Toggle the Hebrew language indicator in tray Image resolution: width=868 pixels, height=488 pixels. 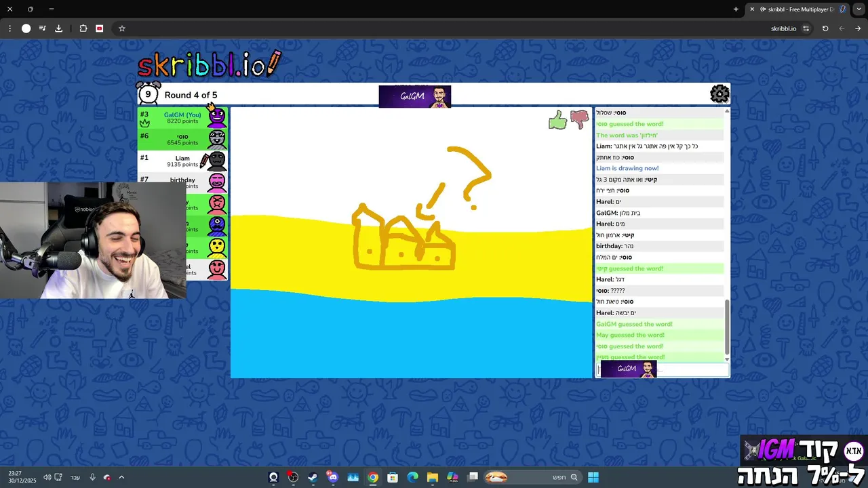(x=75, y=477)
